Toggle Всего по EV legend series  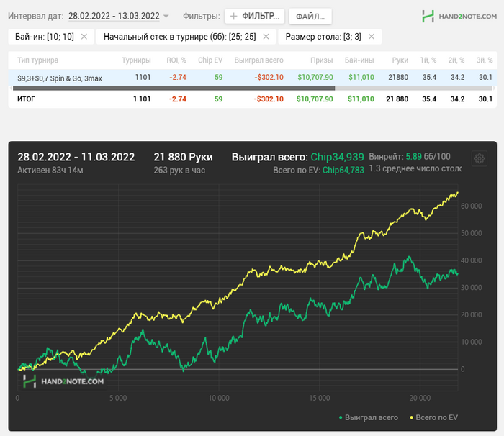click(x=433, y=417)
